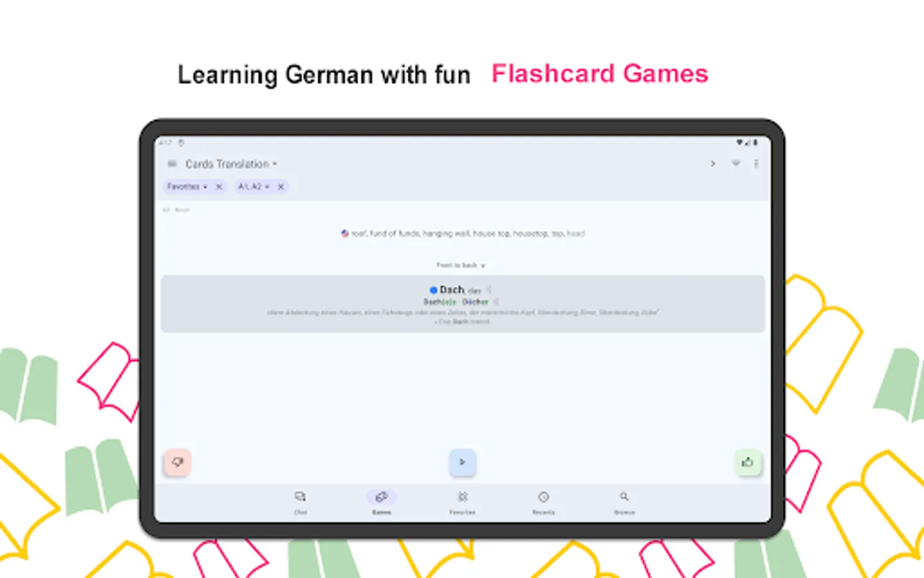Give the Dach card a thumbs up
The width and height of the screenshot is (924, 578).
click(x=747, y=462)
